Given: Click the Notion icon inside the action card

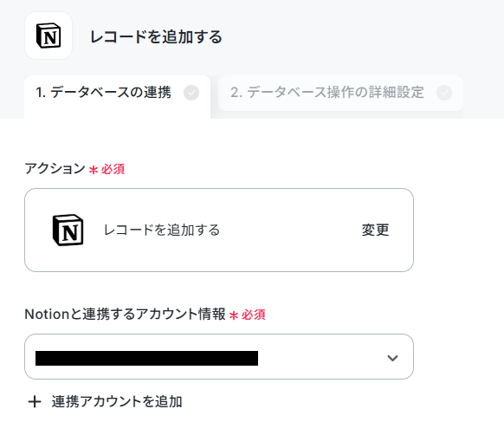Looking at the screenshot, I should tap(68, 230).
